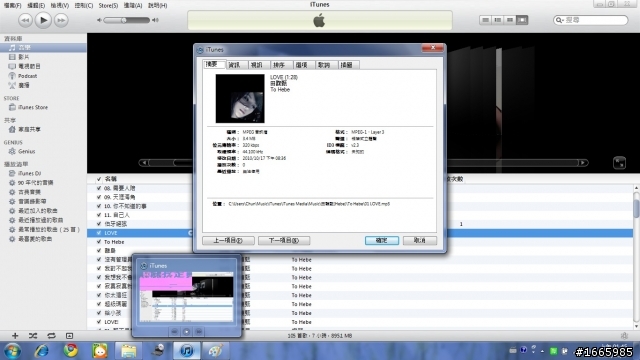640x360 pixels.
Task: Open Store(S) menu
Action: point(108,5)
